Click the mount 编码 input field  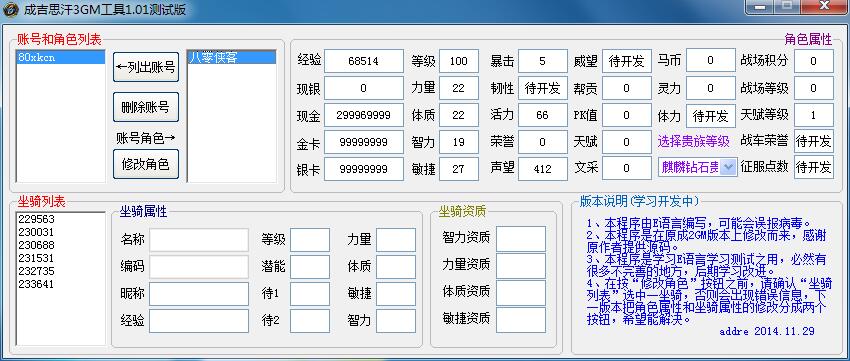tap(199, 267)
